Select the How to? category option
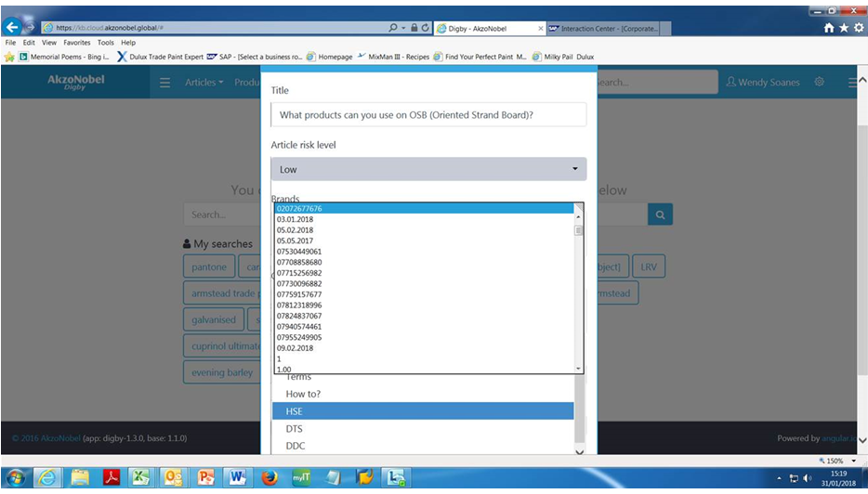 tap(423, 394)
